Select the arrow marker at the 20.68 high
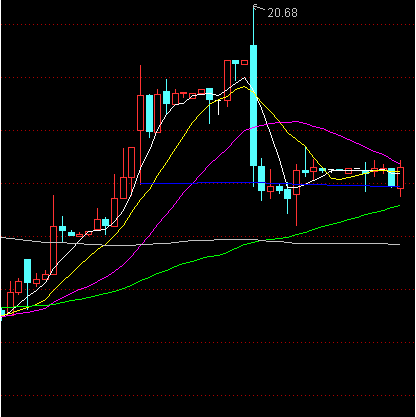 [x=257, y=7]
